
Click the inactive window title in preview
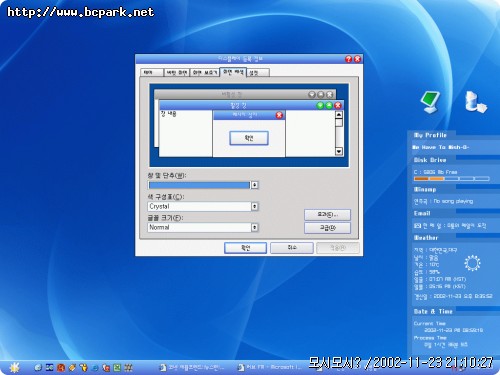pyautogui.click(x=232, y=95)
